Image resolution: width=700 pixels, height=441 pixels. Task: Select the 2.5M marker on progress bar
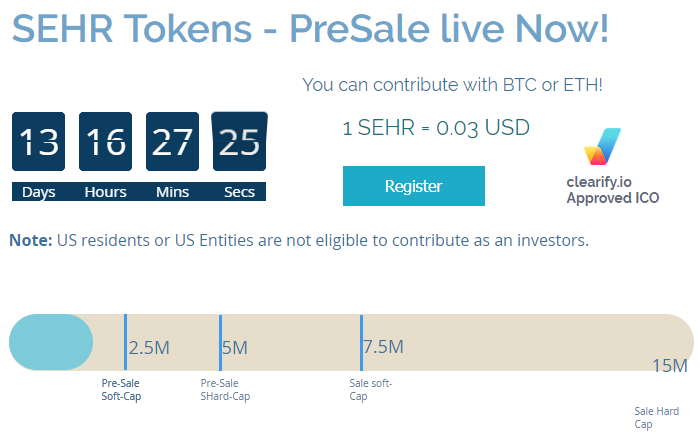[149, 348]
